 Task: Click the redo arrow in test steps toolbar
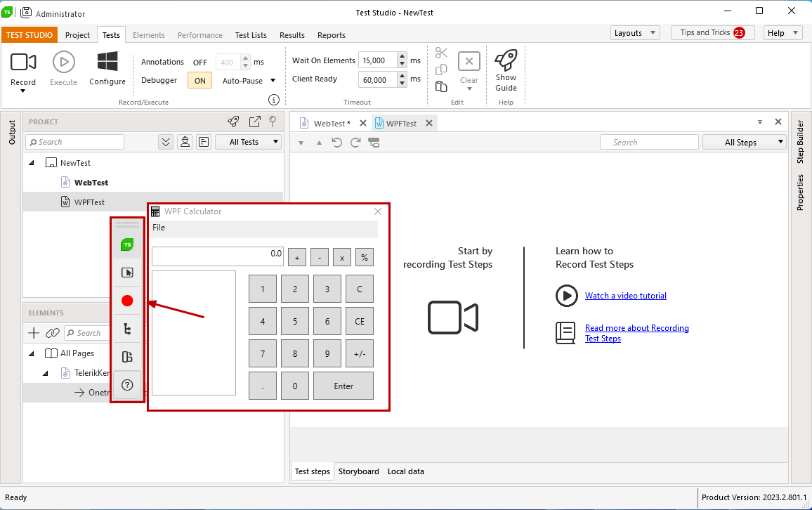(x=355, y=143)
